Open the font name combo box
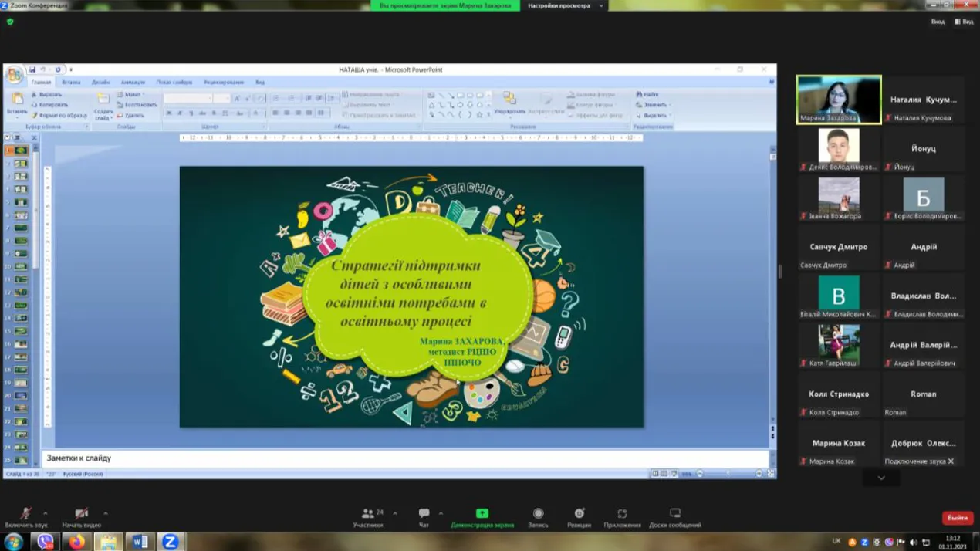Viewport: 980px width, 551px height. (x=188, y=98)
